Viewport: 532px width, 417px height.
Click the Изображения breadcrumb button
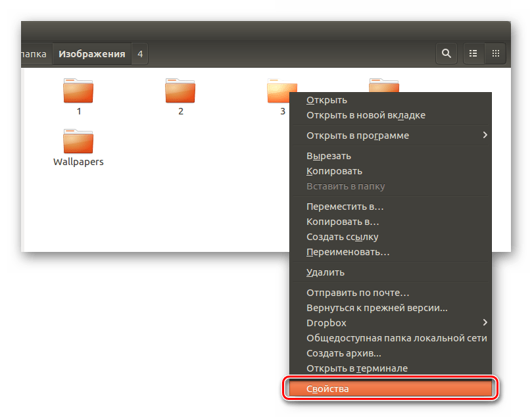tap(91, 54)
